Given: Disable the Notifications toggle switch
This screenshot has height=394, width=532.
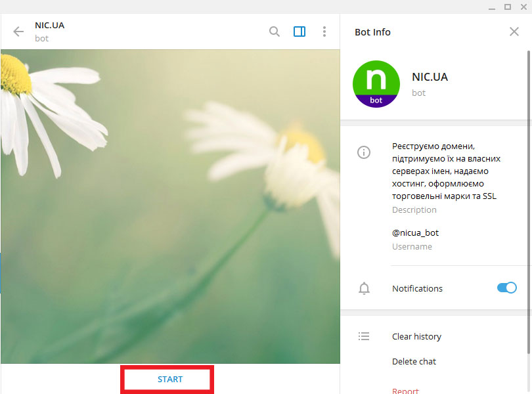Looking at the screenshot, I should (x=506, y=288).
